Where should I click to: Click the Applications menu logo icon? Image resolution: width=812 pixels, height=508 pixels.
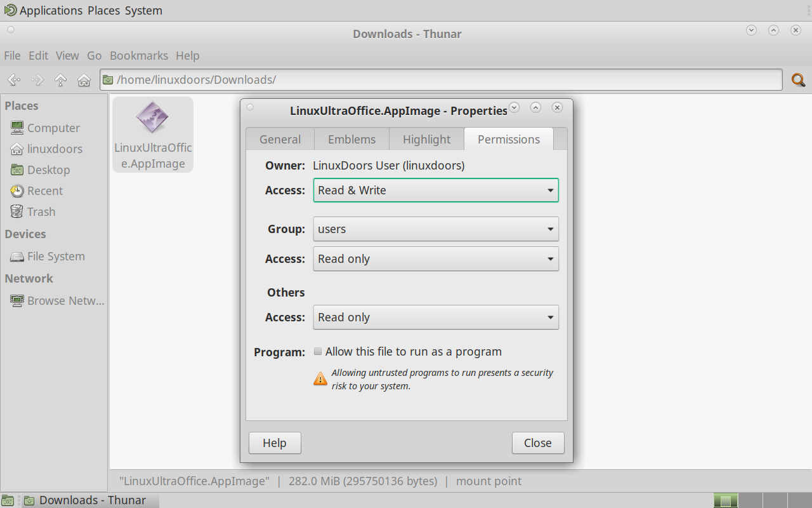point(10,10)
